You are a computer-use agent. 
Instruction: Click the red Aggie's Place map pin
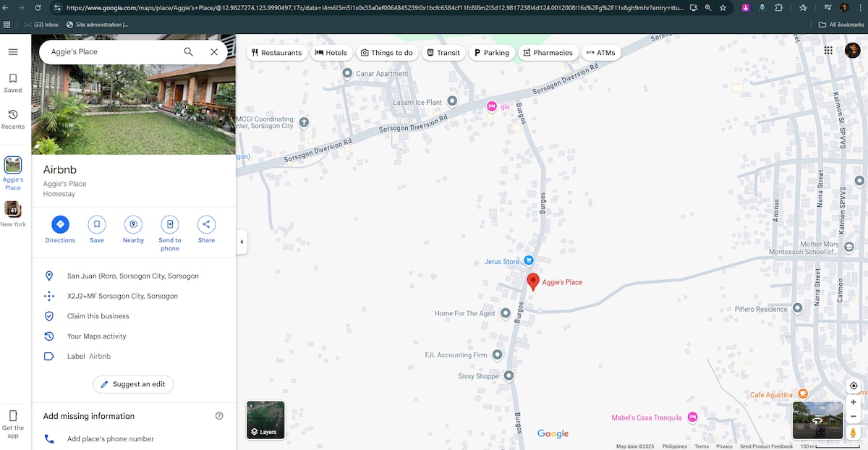coord(533,281)
